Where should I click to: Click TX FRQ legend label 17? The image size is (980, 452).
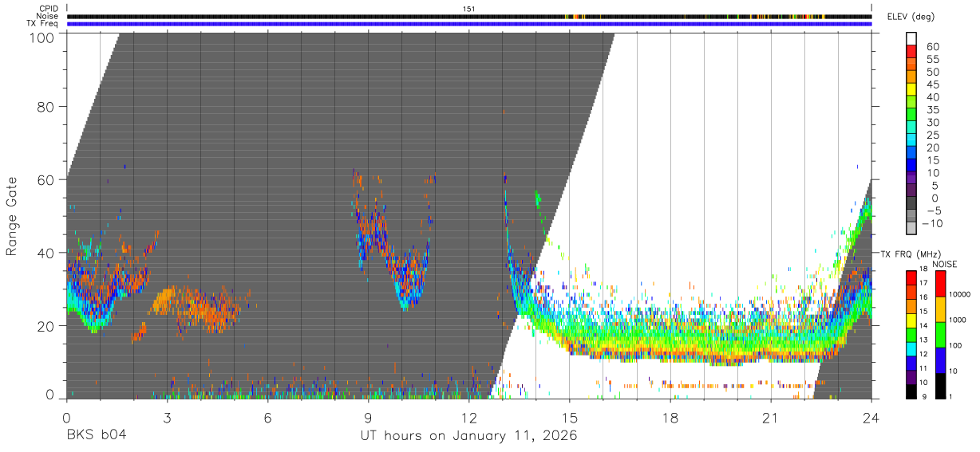coord(924,283)
